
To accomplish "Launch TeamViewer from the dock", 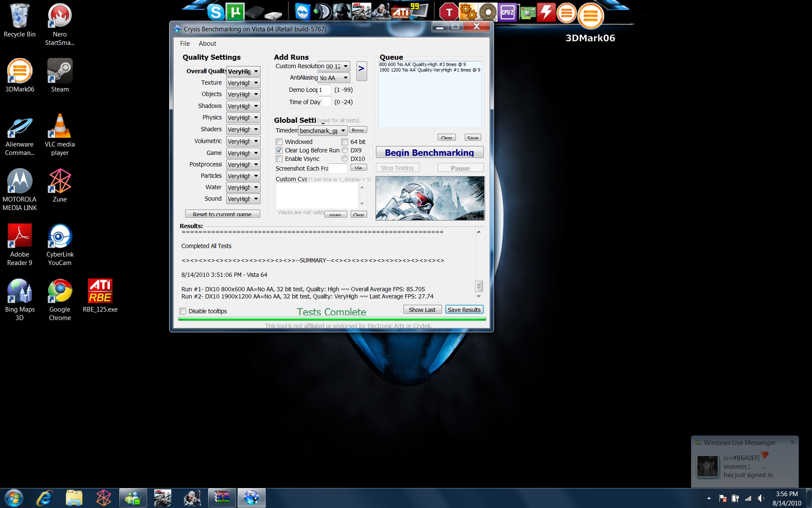I will [x=302, y=12].
